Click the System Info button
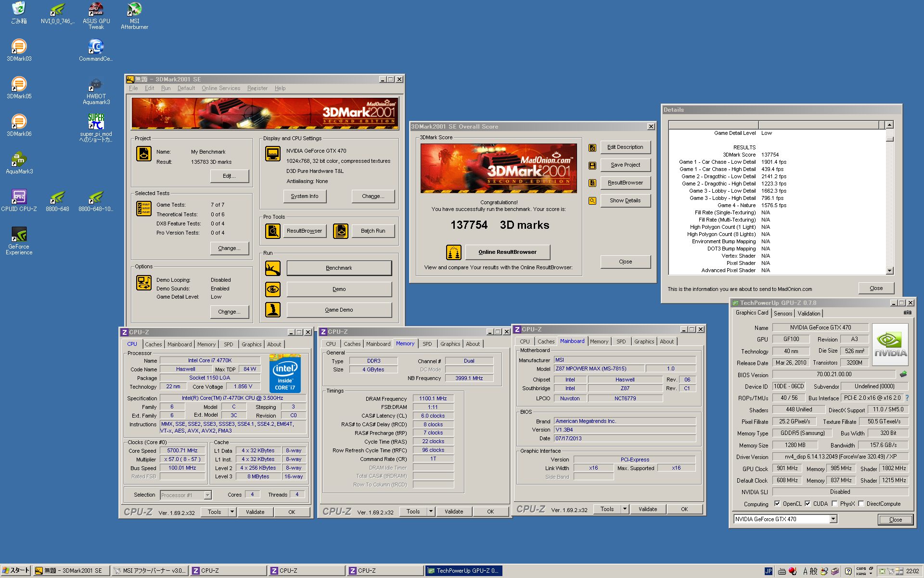Screen dimensions: 924x578 [305, 196]
